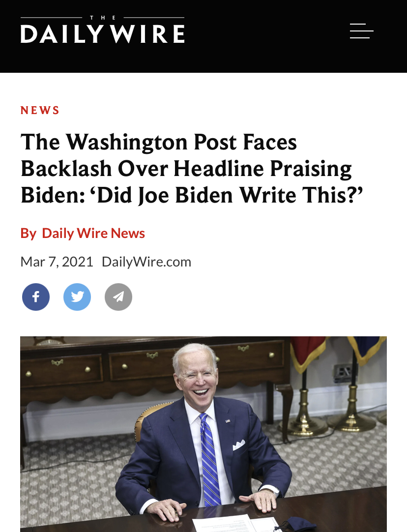Click the DailyWire.com source label

coord(146,262)
